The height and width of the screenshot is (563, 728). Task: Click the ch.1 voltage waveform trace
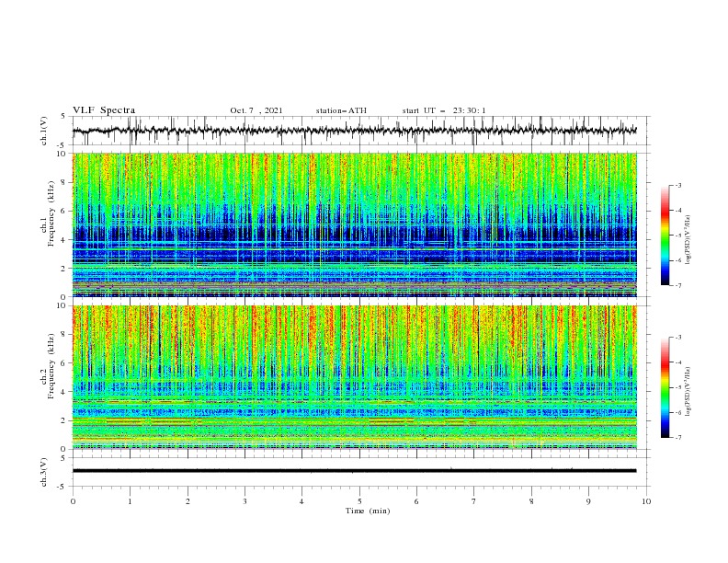point(355,131)
